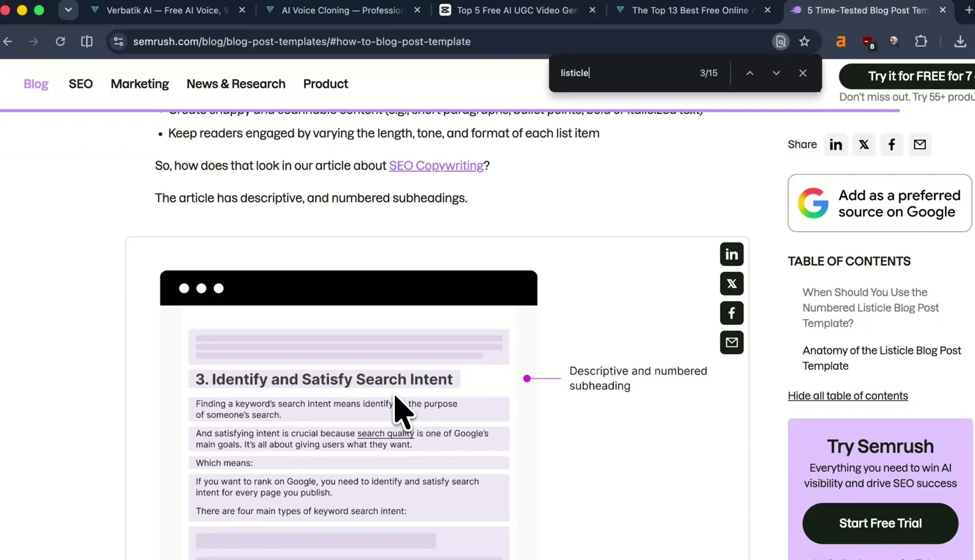This screenshot has width=975, height=560.
Task: Reload the Semrush blog page
Action: tap(60, 41)
